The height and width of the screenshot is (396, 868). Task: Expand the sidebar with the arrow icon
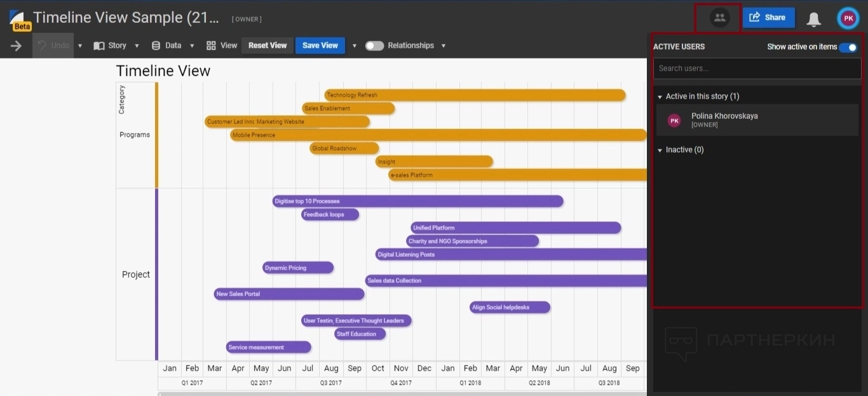point(17,46)
